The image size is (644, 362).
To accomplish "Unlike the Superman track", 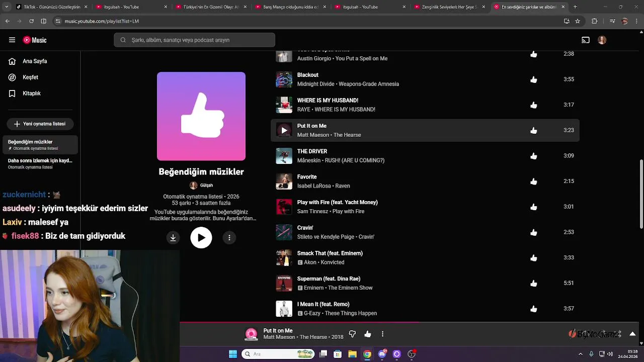I will click(534, 283).
